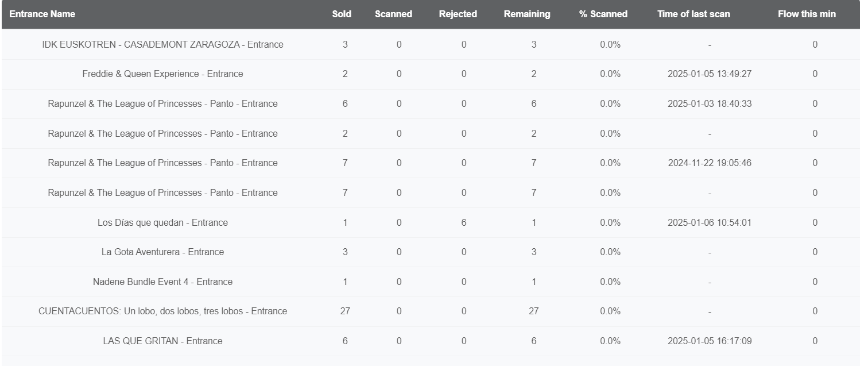Click Scanned value 0 for Freddie & Queen Experience
The height and width of the screenshot is (366, 868).
pos(399,74)
